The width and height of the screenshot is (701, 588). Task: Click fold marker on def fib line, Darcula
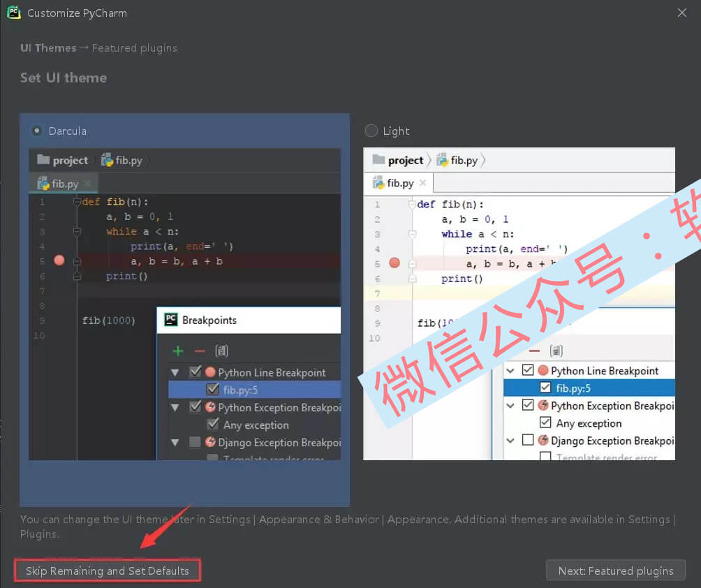[x=77, y=202]
